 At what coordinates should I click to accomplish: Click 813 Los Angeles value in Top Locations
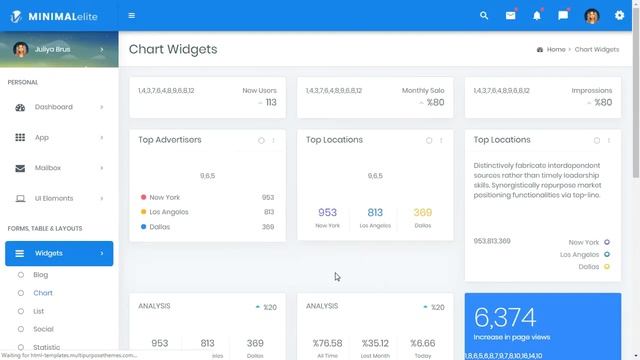pos(375,212)
